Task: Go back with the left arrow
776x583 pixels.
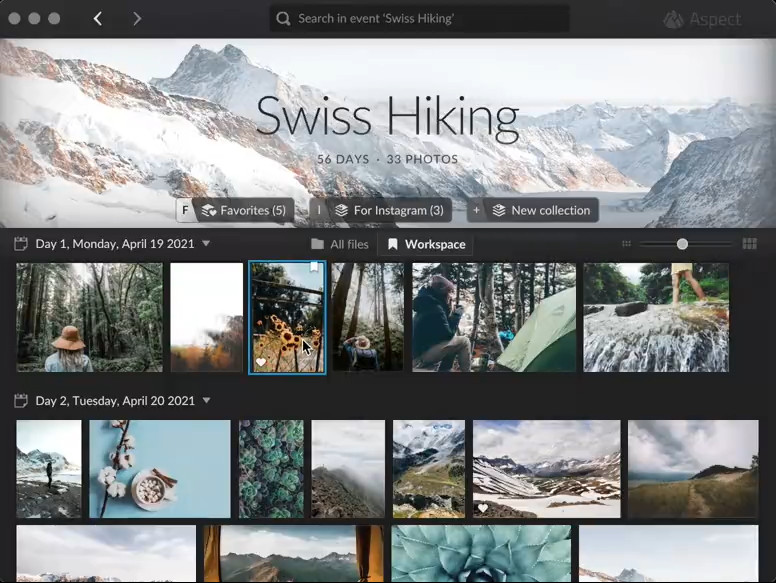Action: click(98, 19)
